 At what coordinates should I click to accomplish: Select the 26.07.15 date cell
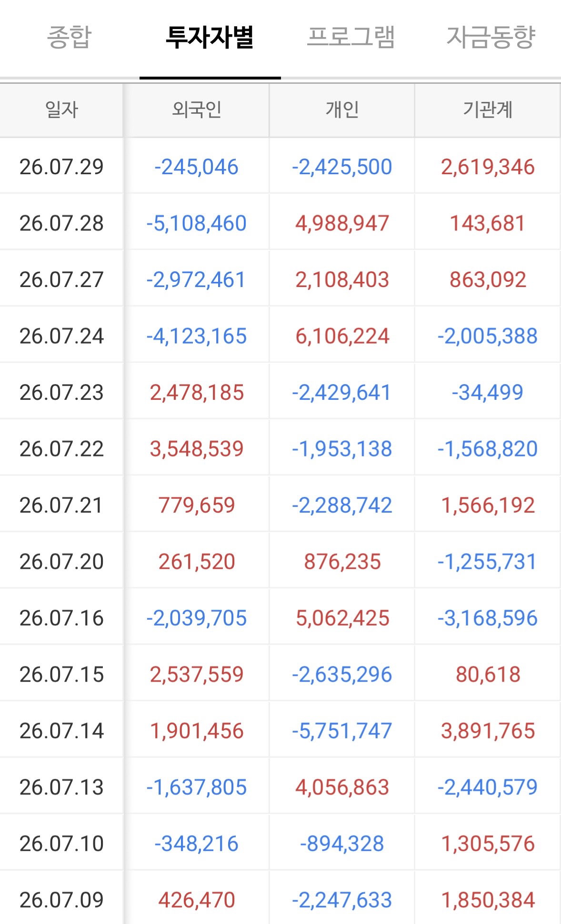point(61,675)
